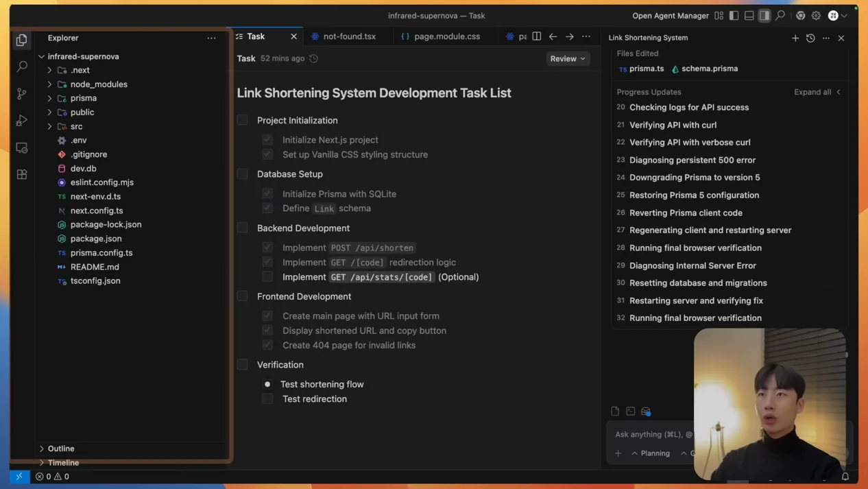Click the remote window status bar icon
Viewport: 868px width, 489px height.
(x=19, y=476)
